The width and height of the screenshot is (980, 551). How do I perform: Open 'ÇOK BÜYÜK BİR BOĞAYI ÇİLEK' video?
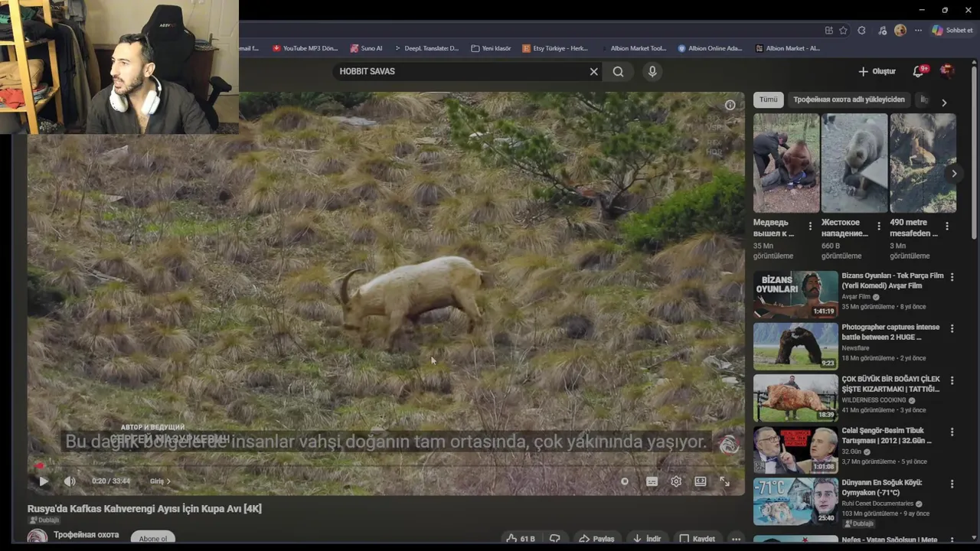(891, 384)
